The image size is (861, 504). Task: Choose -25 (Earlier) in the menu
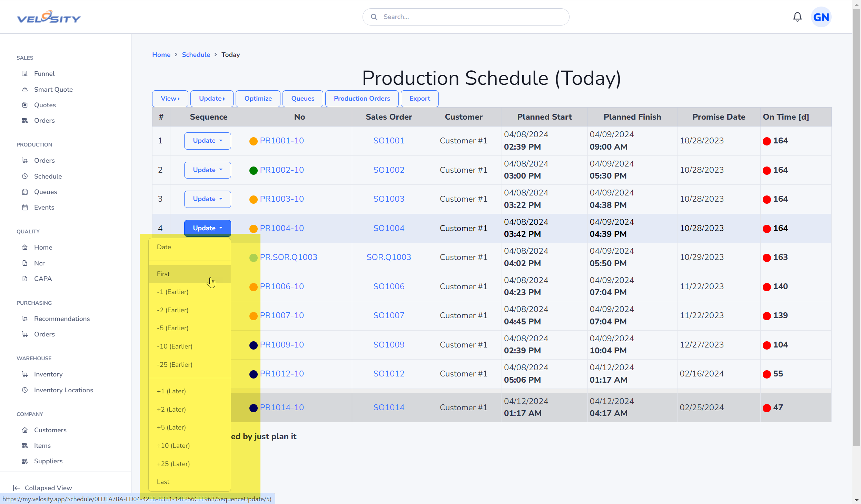pyautogui.click(x=190, y=364)
